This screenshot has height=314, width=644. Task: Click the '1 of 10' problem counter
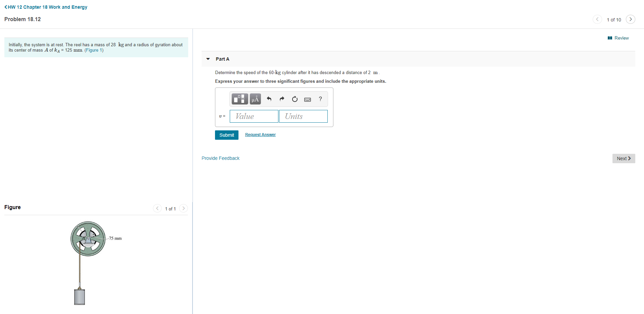tap(614, 20)
